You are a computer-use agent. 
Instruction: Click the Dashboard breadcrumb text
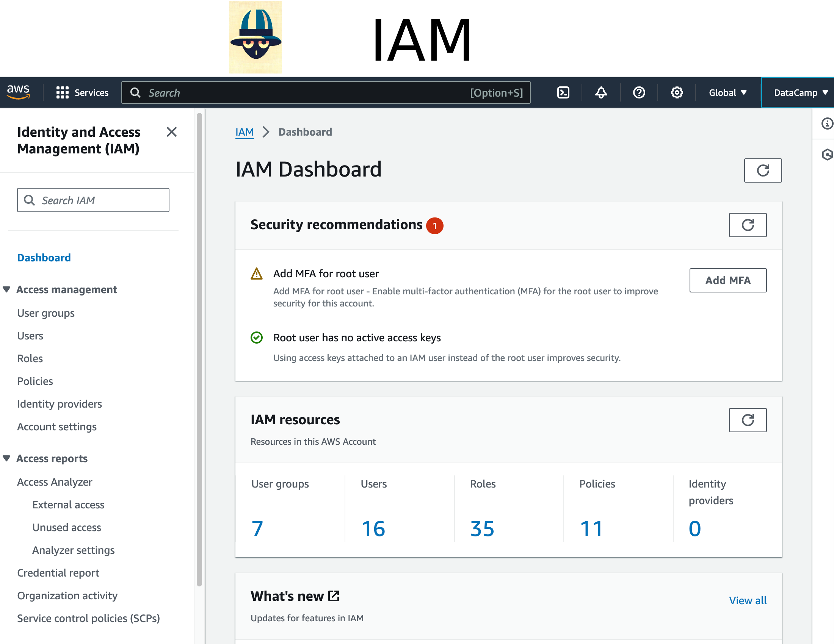(305, 132)
